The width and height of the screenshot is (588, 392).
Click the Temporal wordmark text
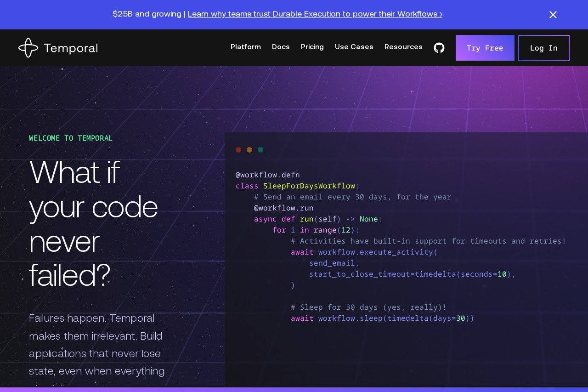[71, 48]
